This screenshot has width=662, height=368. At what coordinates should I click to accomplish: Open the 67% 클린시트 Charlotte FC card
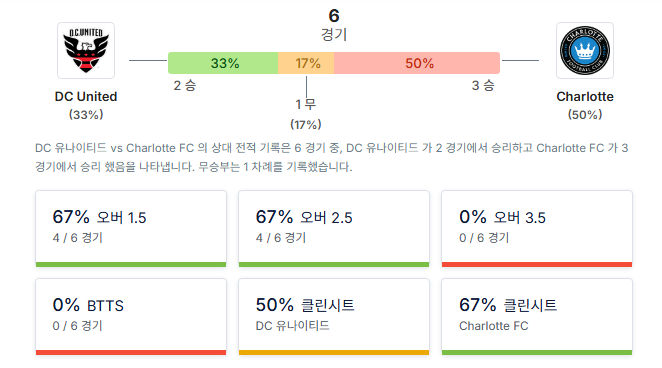537,317
